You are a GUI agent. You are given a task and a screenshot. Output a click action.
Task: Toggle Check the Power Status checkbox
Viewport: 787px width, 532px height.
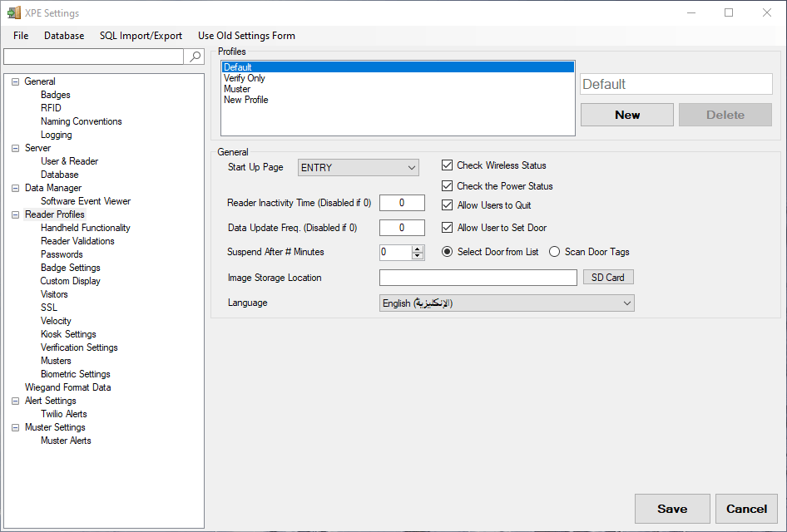point(447,185)
